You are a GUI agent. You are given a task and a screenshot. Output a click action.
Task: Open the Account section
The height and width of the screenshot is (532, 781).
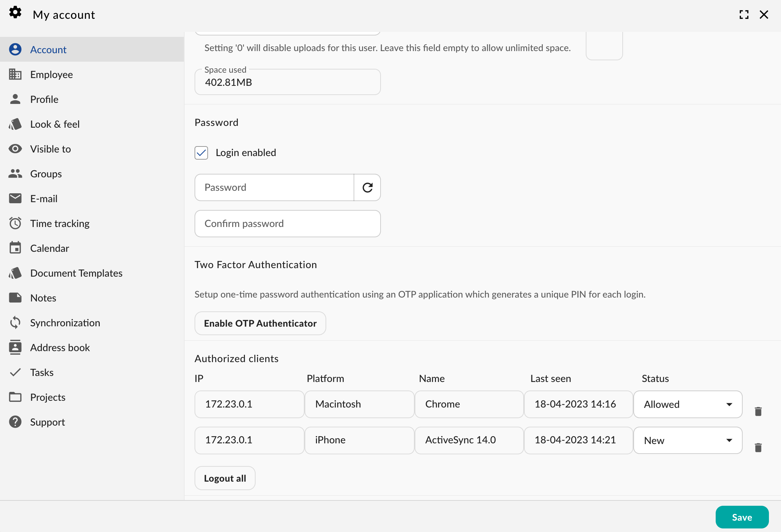click(92, 49)
